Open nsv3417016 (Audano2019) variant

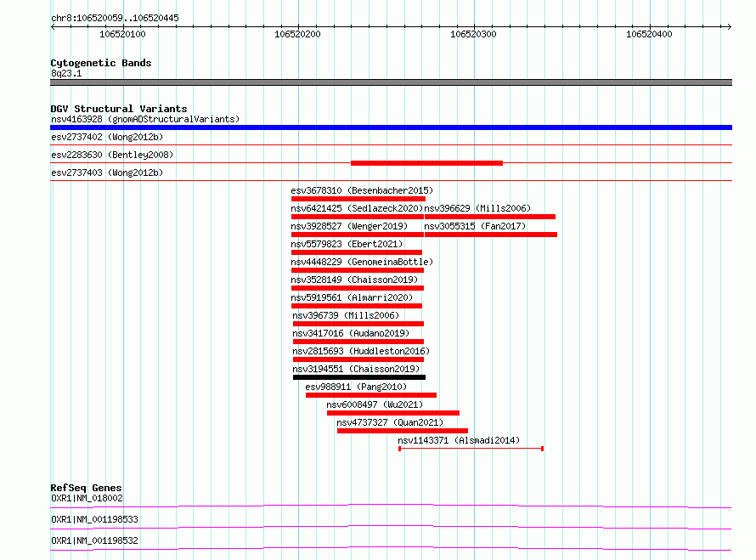coord(351,333)
